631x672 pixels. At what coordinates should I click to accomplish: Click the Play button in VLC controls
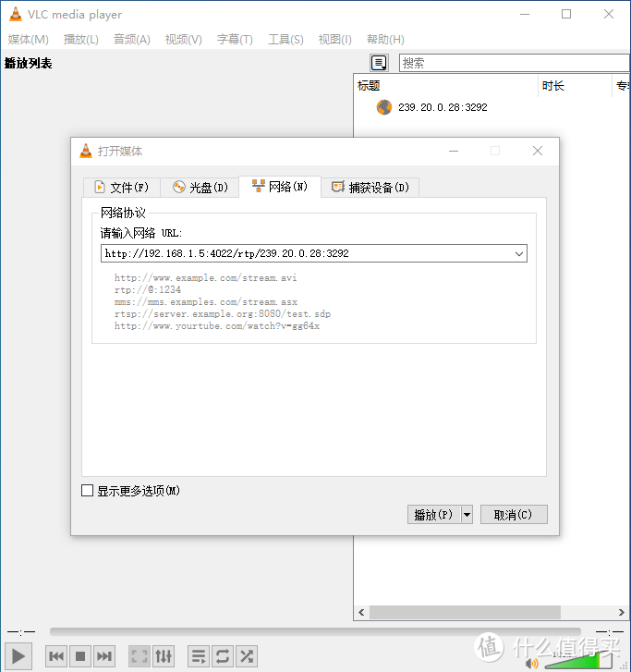tap(18, 656)
